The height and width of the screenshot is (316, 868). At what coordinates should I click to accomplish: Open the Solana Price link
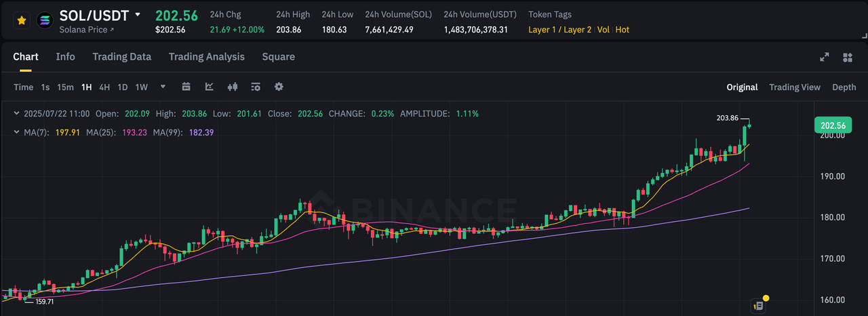click(x=87, y=30)
